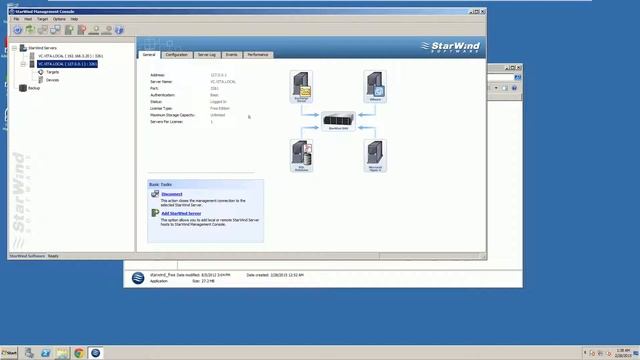Viewport: 640px width, 360px height.
Task: Click the remove server toolbar icon with red badge
Action: 81,30
